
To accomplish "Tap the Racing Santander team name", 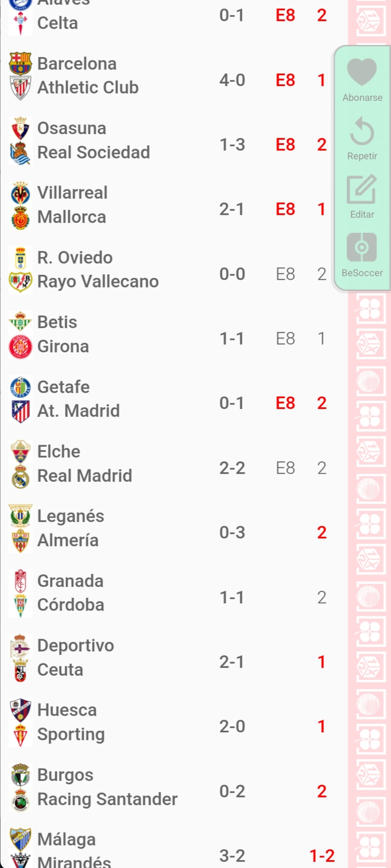I will 108,799.
